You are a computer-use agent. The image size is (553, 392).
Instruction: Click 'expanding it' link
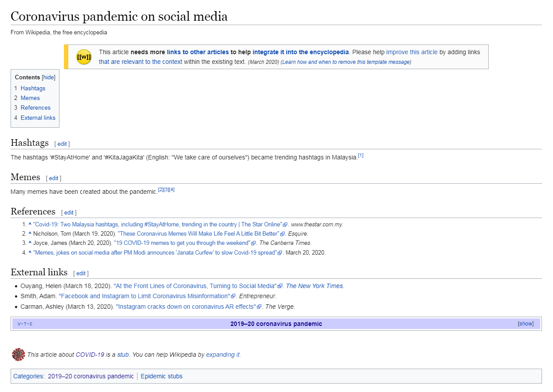[x=223, y=355]
